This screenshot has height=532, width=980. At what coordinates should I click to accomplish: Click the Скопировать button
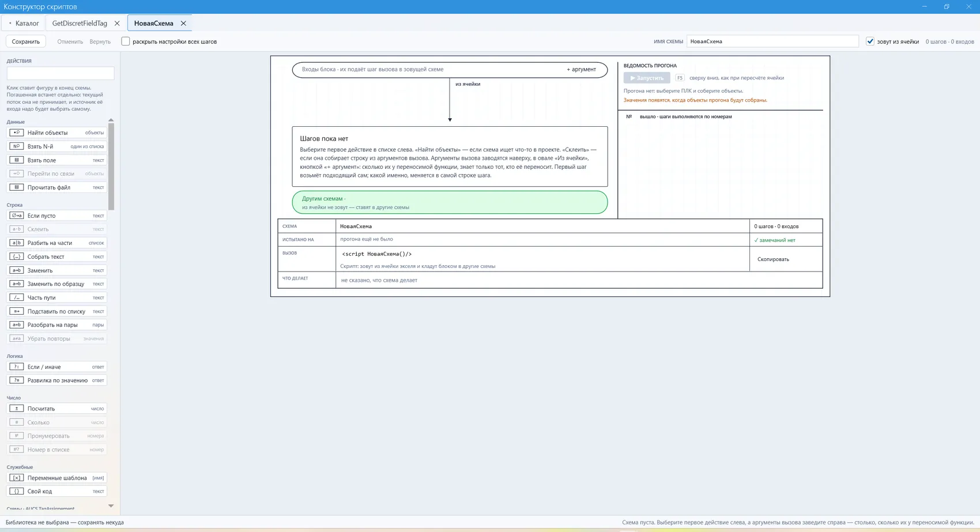tap(773, 259)
